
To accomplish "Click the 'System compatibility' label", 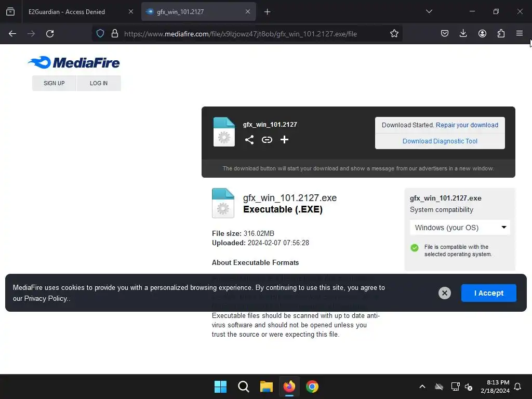I will point(442,210).
